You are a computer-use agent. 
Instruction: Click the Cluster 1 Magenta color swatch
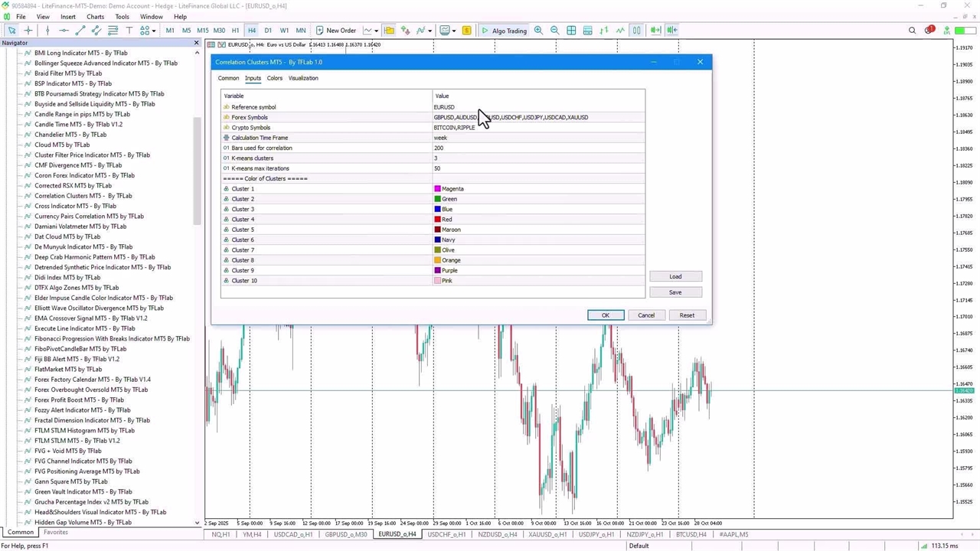click(438, 189)
